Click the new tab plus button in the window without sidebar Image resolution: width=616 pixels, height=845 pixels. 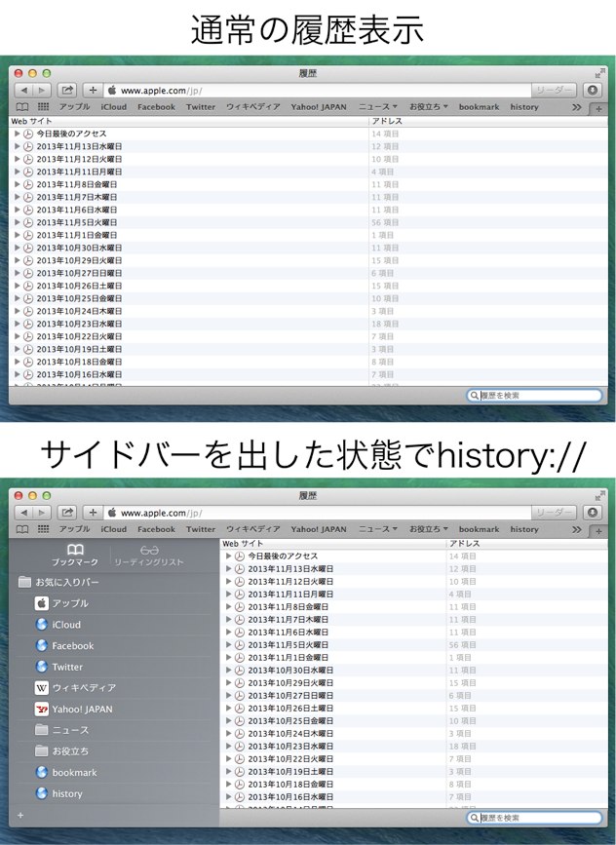(598, 109)
